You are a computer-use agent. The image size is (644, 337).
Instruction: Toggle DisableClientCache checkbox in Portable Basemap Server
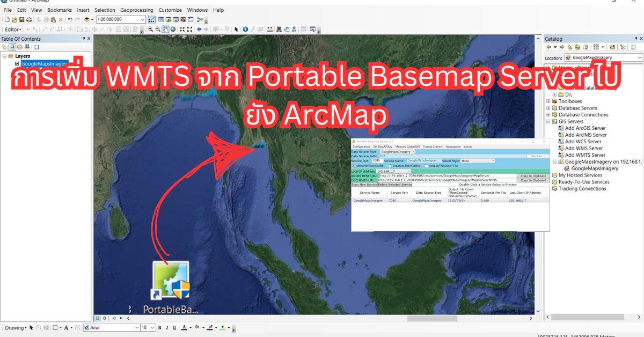(390, 166)
